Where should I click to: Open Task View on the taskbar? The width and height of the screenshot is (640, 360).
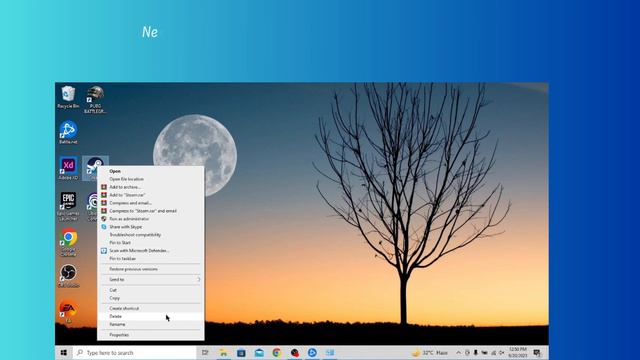click(x=205, y=353)
